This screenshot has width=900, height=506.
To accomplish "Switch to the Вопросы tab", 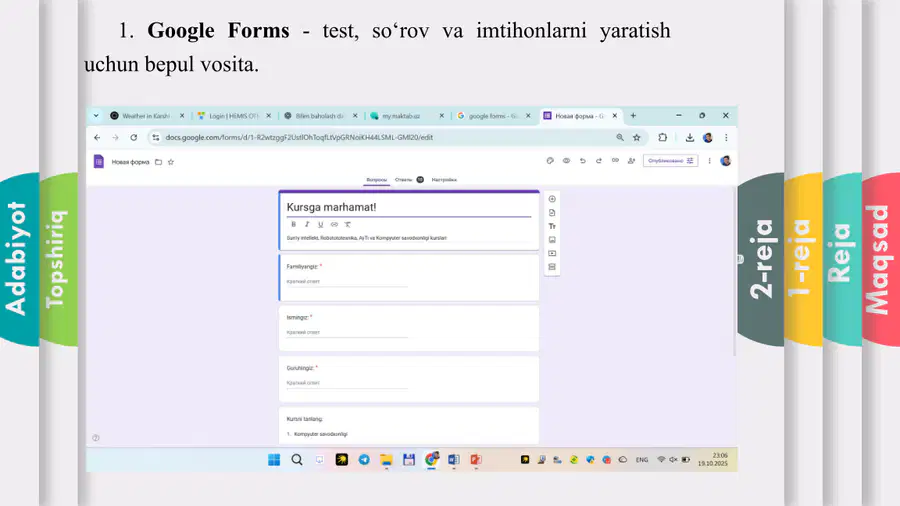I will click(377, 180).
